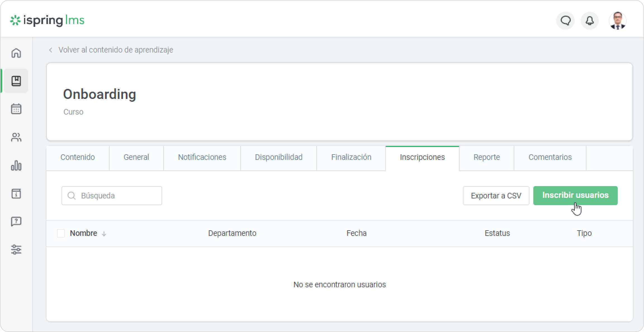The width and height of the screenshot is (644, 332).
Task: Open the learning content book icon
Action: [16, 81]
